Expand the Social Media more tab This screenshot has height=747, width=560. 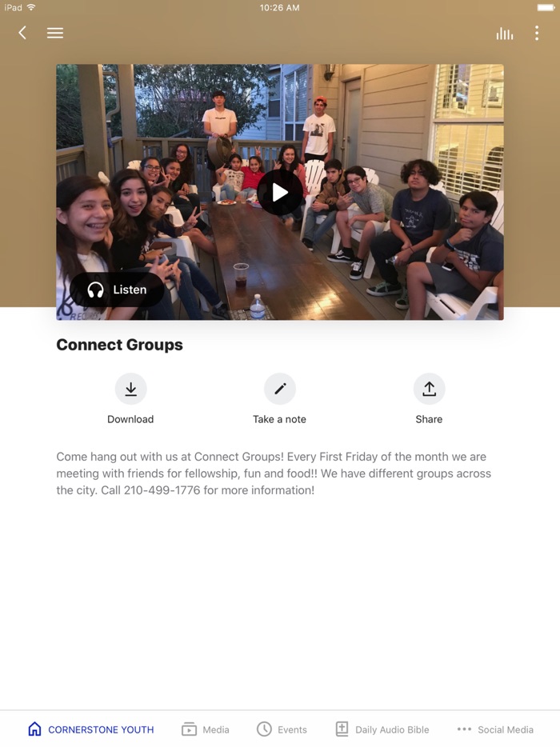[x=495, y=729]
